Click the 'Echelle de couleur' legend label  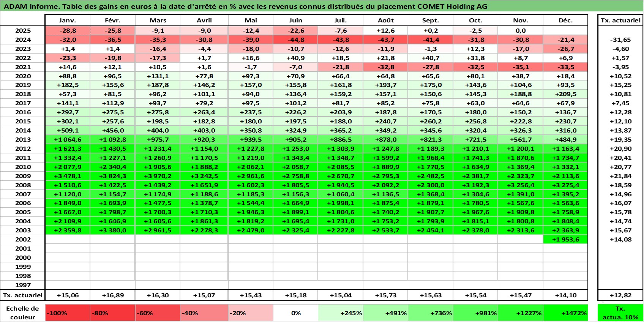pyautogui.click(x=22, y=313)
